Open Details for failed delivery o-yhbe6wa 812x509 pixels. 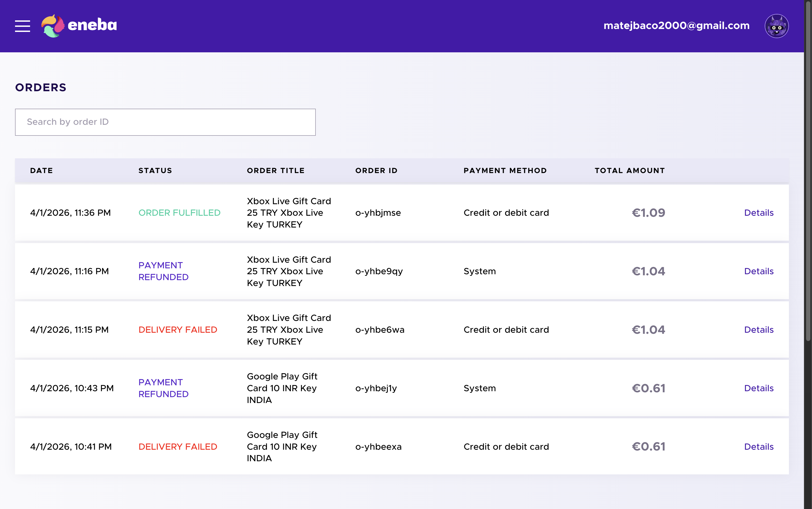[759, 329]
